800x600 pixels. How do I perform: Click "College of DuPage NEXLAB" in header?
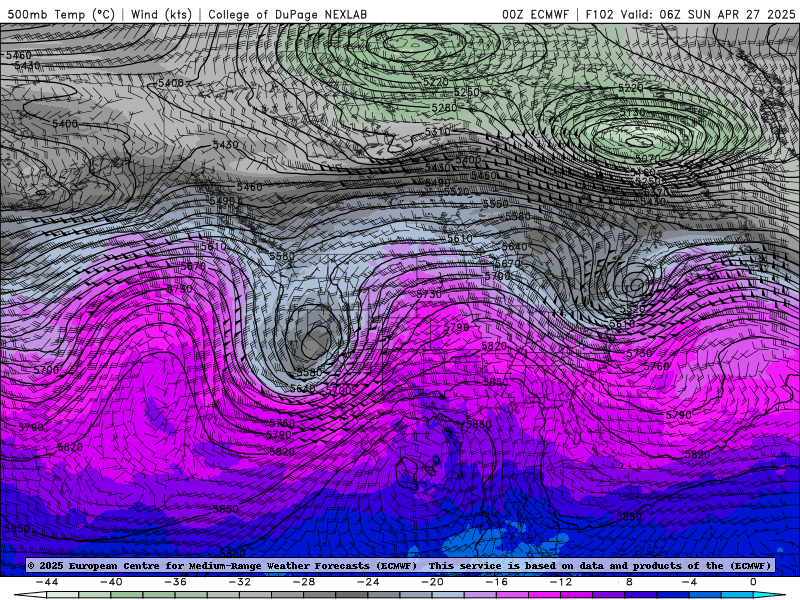[x=287, y=14]
